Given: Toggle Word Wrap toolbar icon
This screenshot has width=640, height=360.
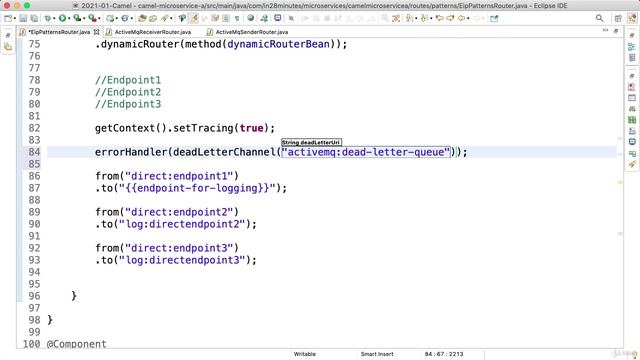Looking at the screenshot, I should pyautogui.click(x=215, y=18).
